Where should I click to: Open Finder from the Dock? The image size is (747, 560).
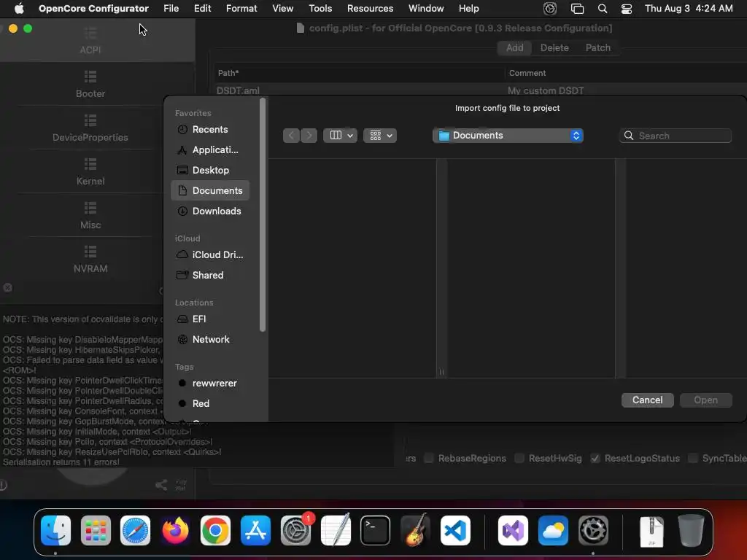click(55, 531)
